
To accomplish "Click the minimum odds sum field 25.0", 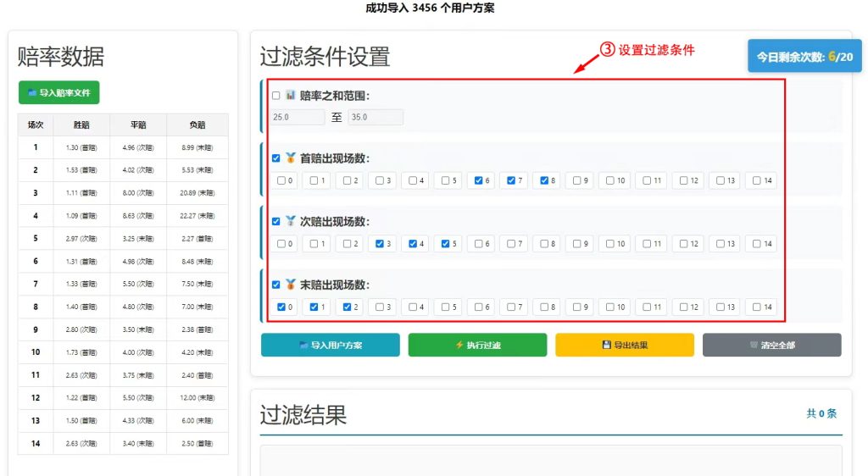I will coord(298,117).
